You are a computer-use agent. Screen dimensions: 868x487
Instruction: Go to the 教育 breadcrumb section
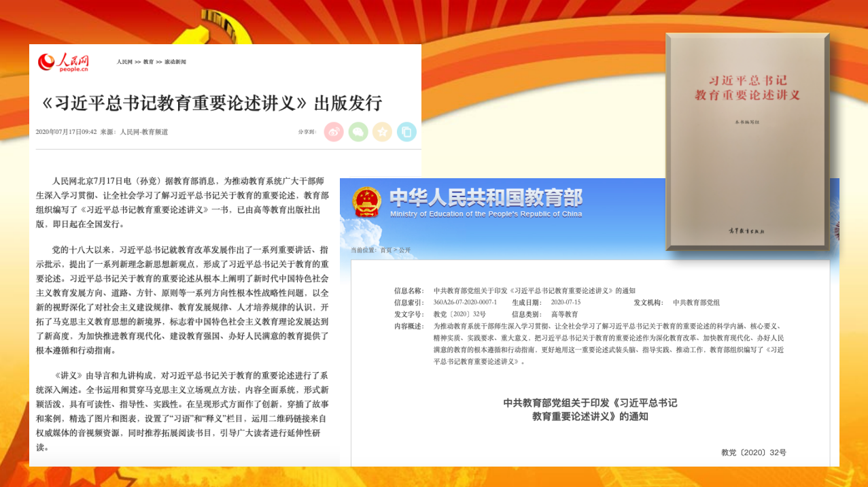pyautogui.click(x=148, y=62)
